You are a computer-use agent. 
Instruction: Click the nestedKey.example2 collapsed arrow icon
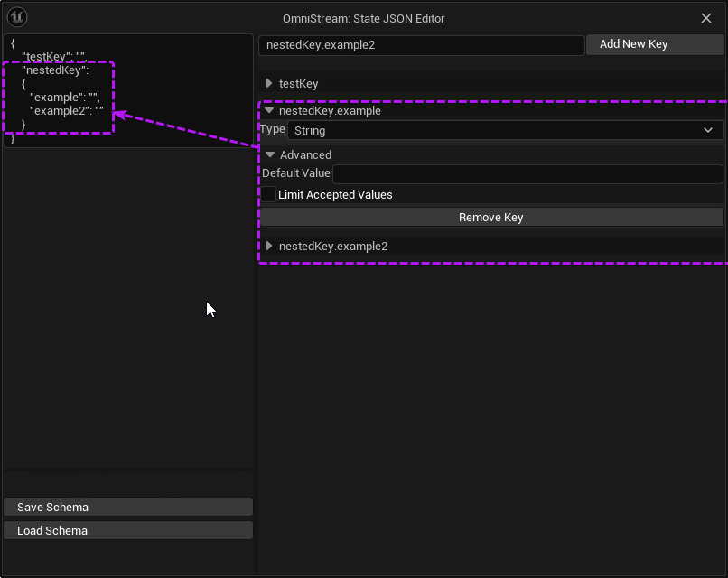269,246
